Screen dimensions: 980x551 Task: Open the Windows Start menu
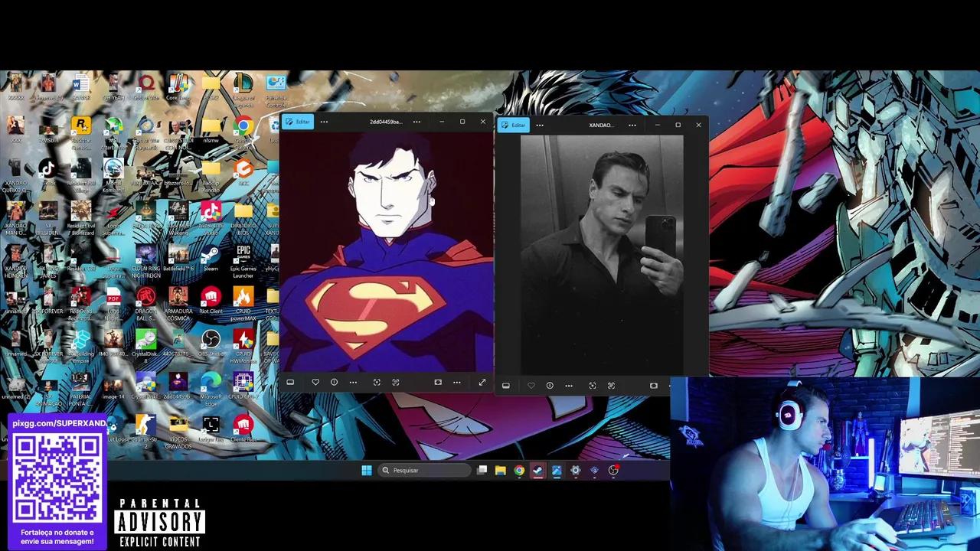tap(367, 470)
